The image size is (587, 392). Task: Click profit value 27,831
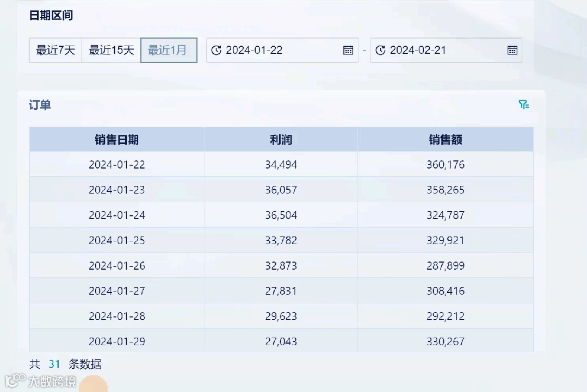point(281,291)
